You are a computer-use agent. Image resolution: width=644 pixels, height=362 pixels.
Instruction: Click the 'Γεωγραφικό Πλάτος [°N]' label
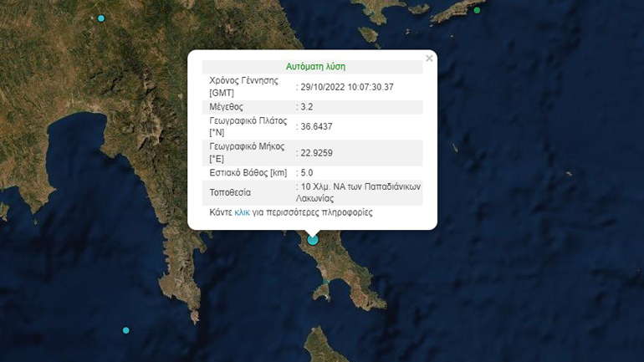tap(248, 126)
